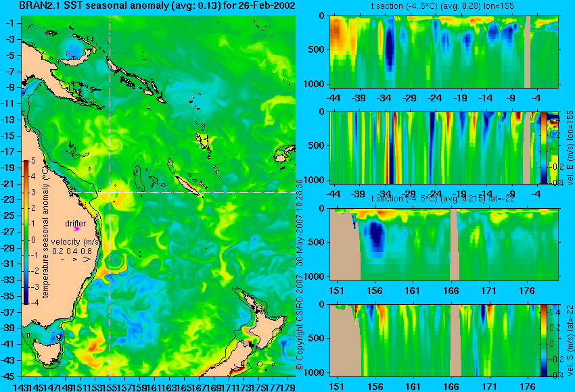Screen dimensions: 575x392
Task: Click tick "156" under the lat=-22 temperature section
Action: click(x=375, y=291)
